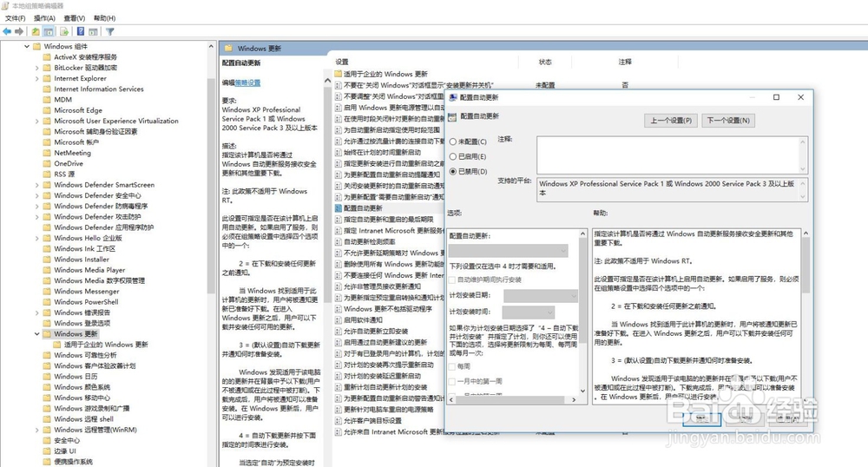Open the 计划安装日期 dropdown

[540, 296]
